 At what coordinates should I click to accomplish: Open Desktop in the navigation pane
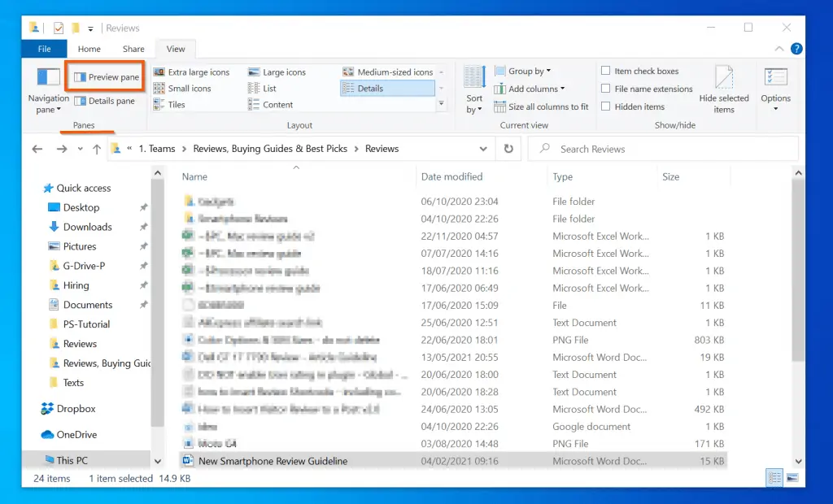tap(74, 207)
